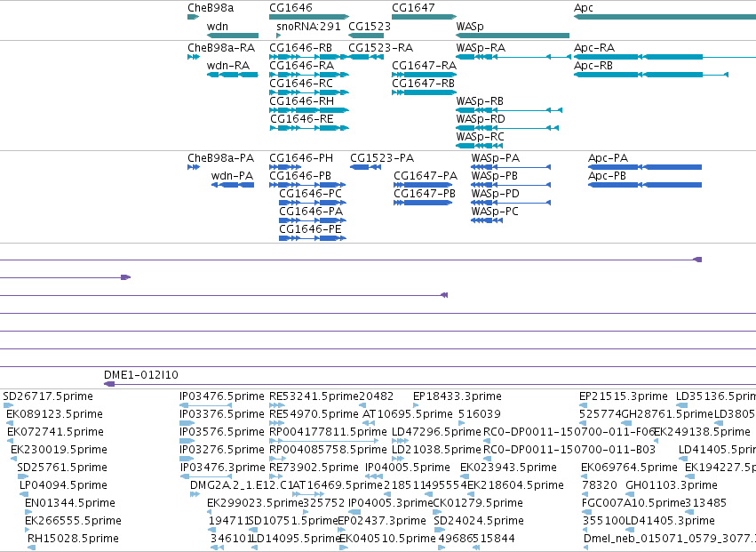The image size is (756, 552).
Task: Select protein CG1647-PA
Action: pyautogui.click(x=423, y=185)
